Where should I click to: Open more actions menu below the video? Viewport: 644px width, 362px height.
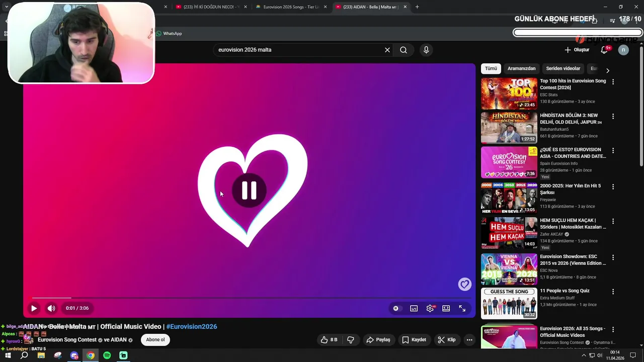[x=469, y=340]
